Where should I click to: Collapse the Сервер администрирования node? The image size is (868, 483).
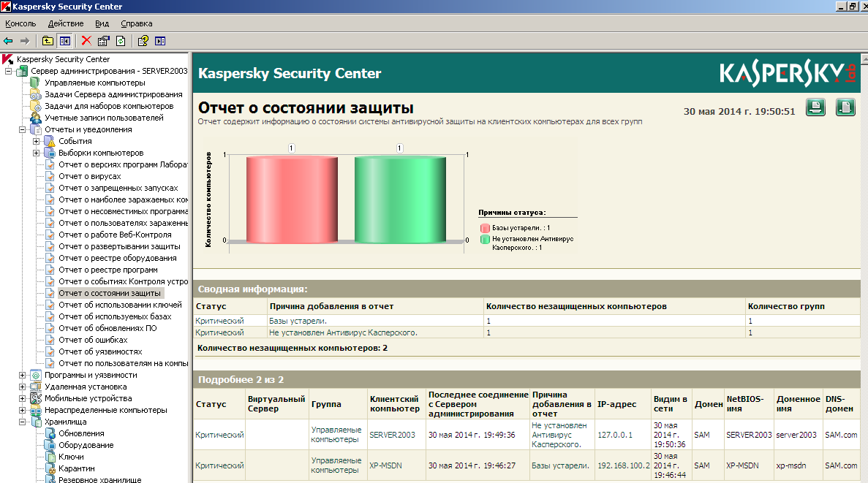point(8,71)
